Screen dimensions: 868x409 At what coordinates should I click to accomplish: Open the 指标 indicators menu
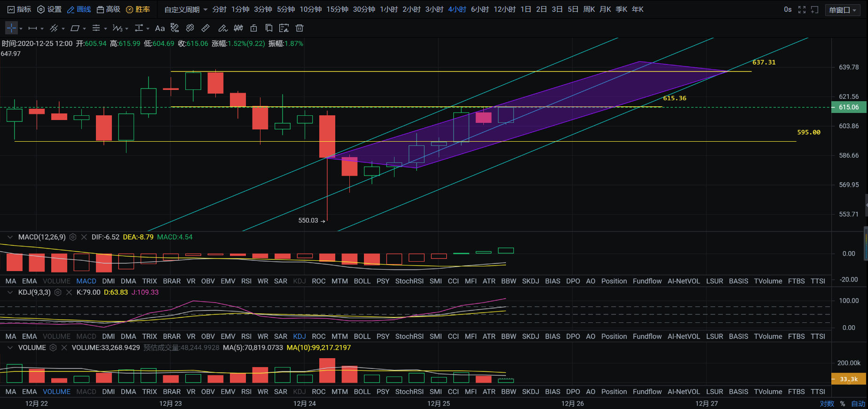pyautogui.click(x=19, y=9)
